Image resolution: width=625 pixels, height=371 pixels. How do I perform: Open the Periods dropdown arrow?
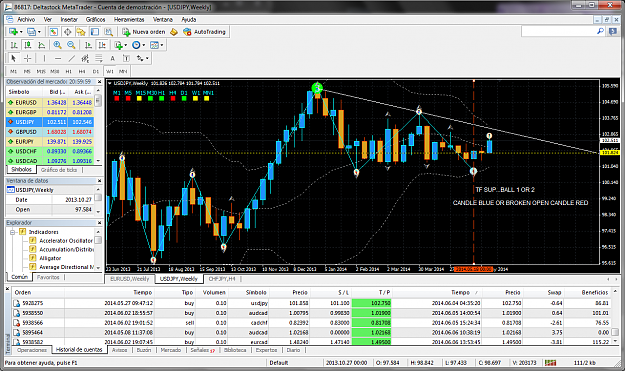(x=144, y=45)
